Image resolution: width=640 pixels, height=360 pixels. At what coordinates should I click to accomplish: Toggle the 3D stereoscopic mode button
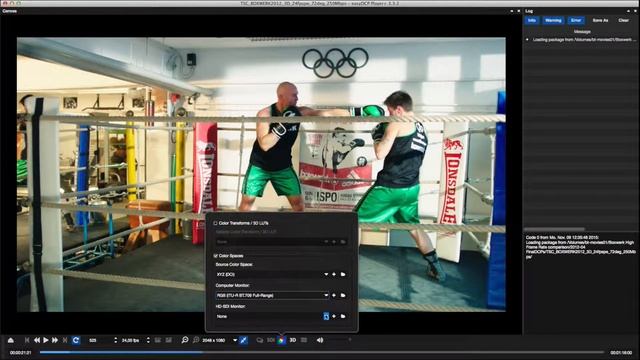click(x=293, y=340)
